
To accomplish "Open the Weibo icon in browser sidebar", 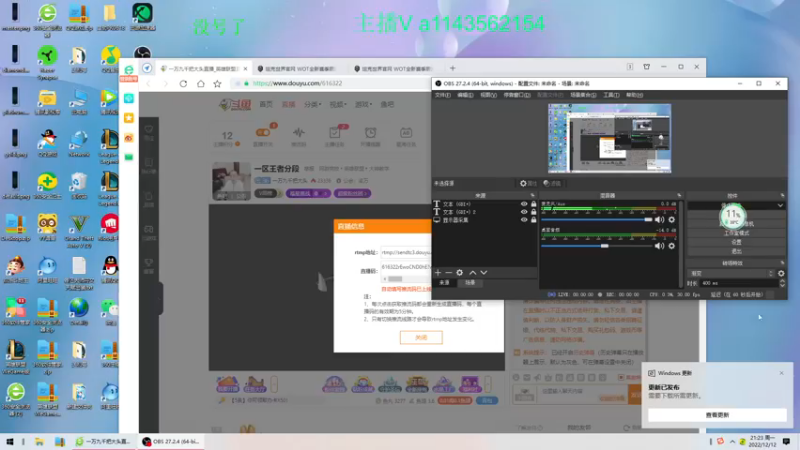I will [x=129, y=138].
